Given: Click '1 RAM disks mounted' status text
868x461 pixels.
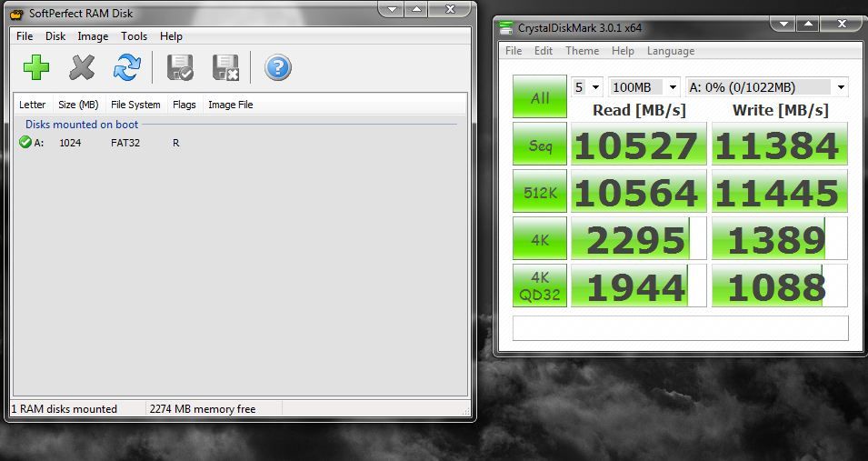Looking at the screenshot, I should pyautogui.click(x=65, y=409).
